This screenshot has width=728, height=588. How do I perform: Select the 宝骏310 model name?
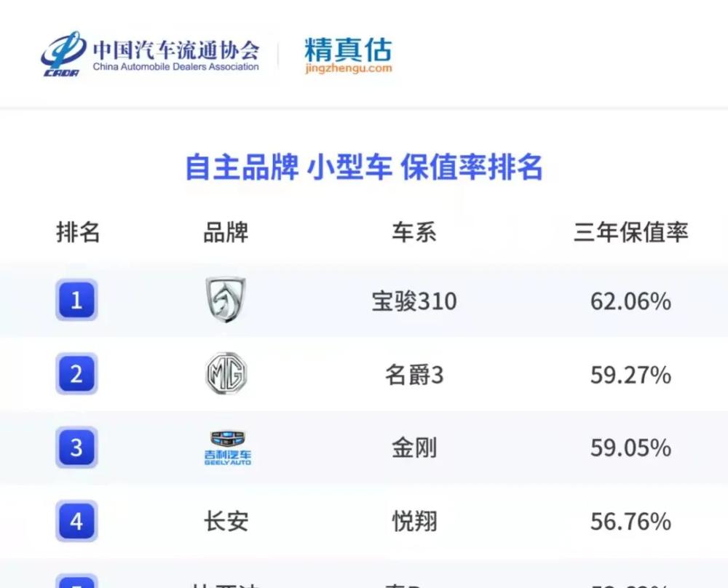[x=414, y=301]
